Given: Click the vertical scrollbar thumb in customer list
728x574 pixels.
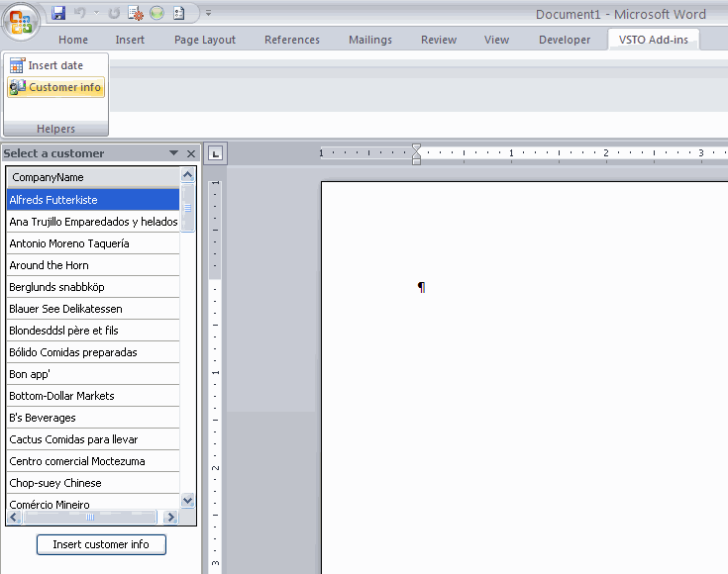Looking at the screenshot, I should click(x=187, y=208).
